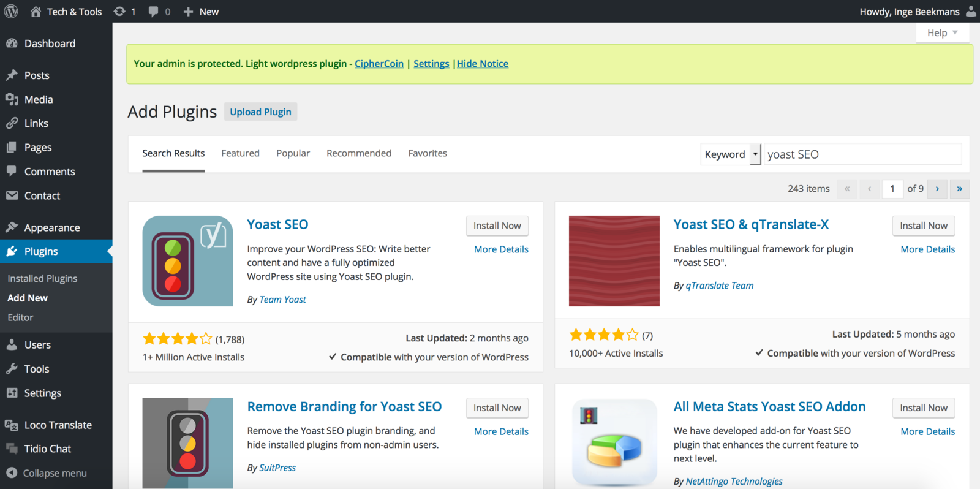Click the Tools wrench icon
Viewport: 980px width, 489px height.
12,369
